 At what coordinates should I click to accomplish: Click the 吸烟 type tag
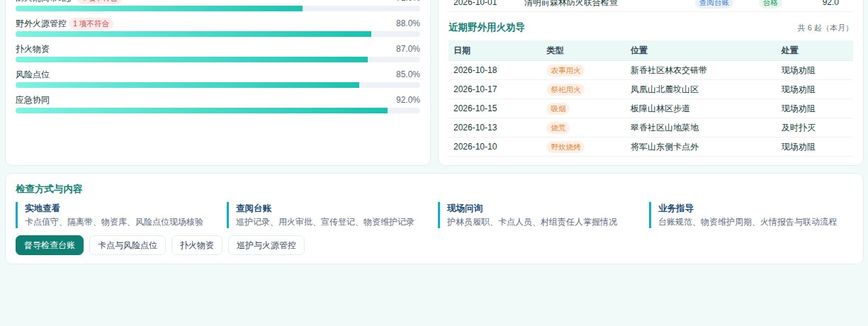558,108
